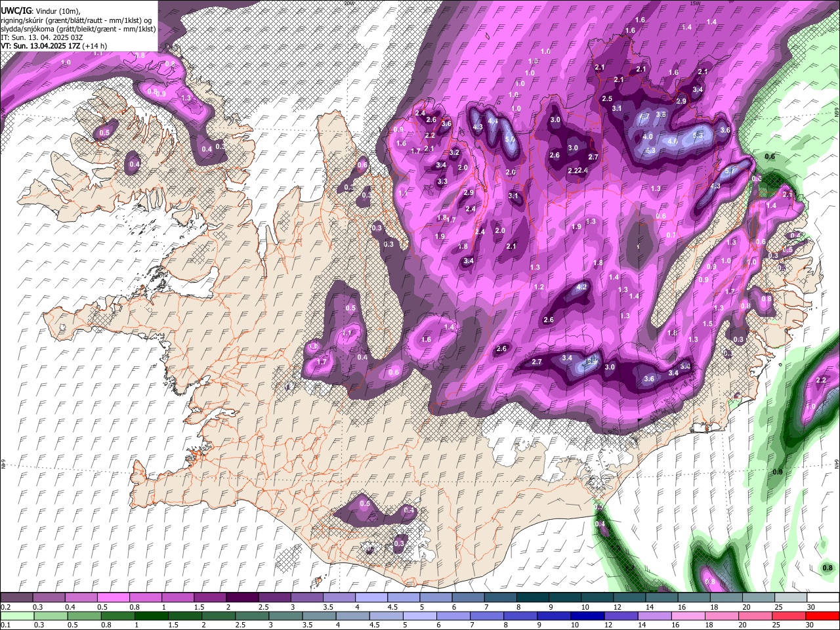Viewport: 840px width, 630px height.
Task: Click the dark teal snow swatch between 8 and 9
Action: 532,598
